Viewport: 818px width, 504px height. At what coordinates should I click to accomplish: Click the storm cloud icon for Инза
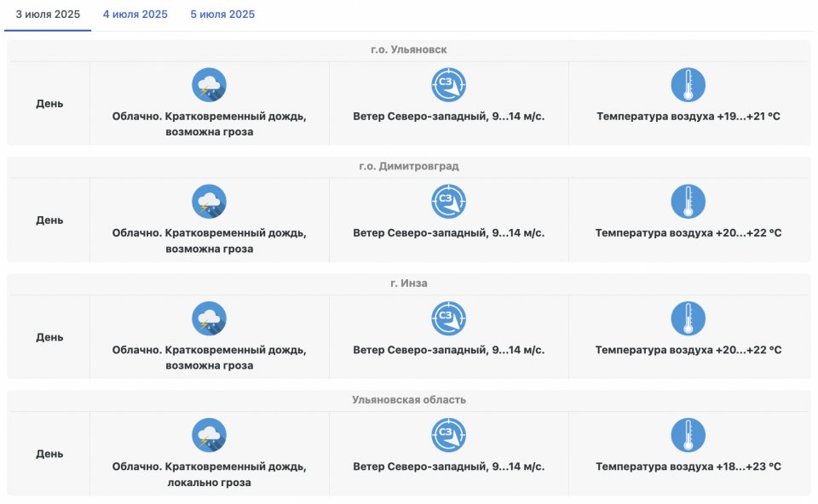click(x=209, y=318)
